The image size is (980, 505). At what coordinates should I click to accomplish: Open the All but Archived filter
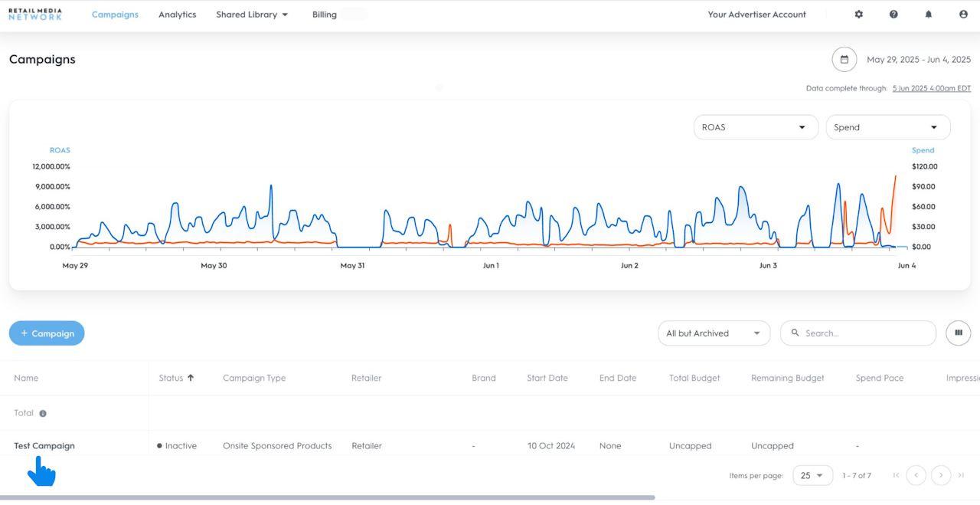714,333
